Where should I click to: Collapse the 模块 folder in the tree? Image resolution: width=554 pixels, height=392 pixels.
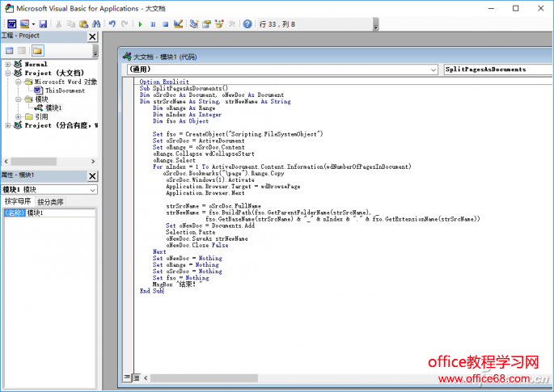18,99
